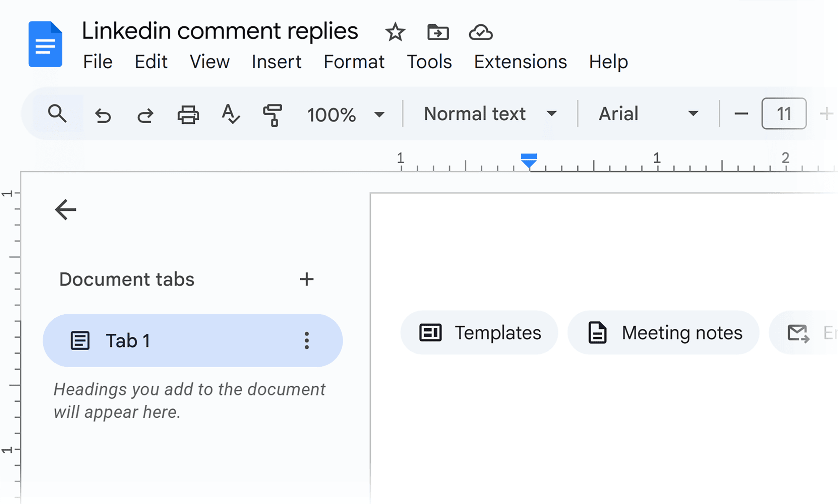The width and height of the screenshot is (838, 504).
Task: Click the Search document icon
Action: [x=57, y=114]
